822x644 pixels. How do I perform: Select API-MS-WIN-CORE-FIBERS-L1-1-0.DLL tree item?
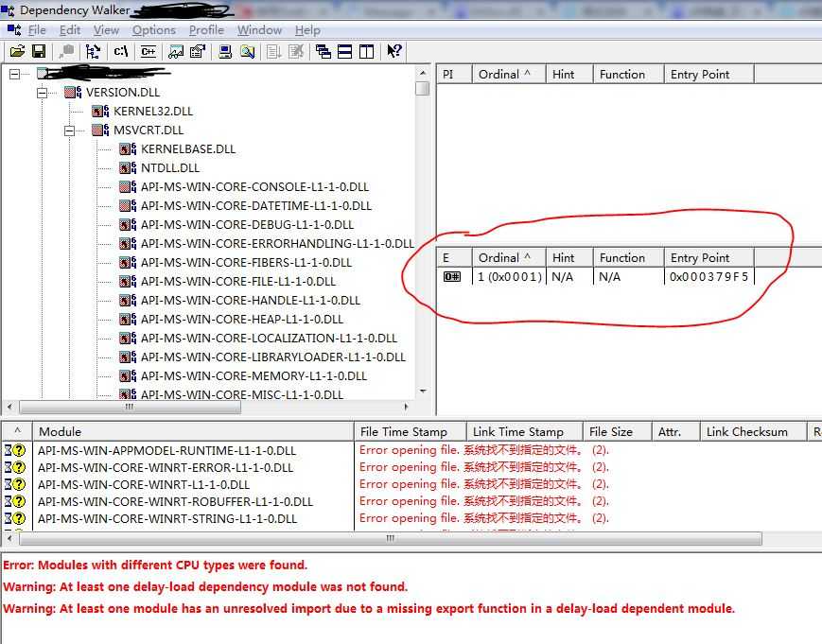point(246,263)
